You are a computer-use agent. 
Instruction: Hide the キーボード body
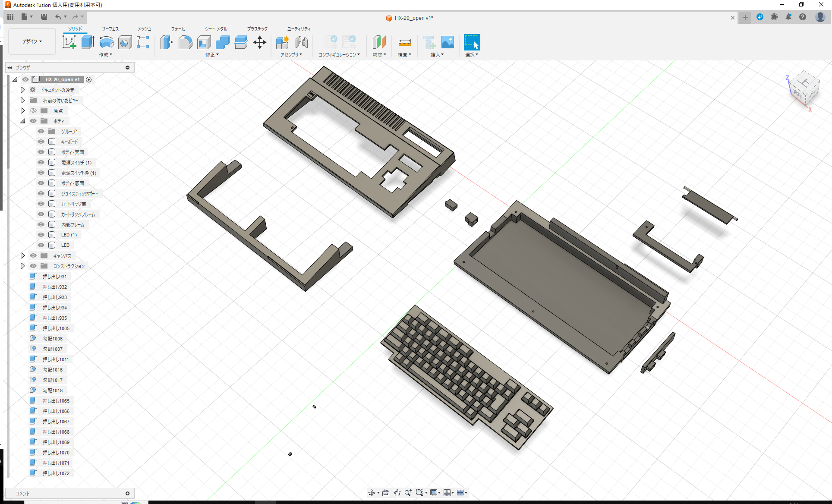point(40,142)
